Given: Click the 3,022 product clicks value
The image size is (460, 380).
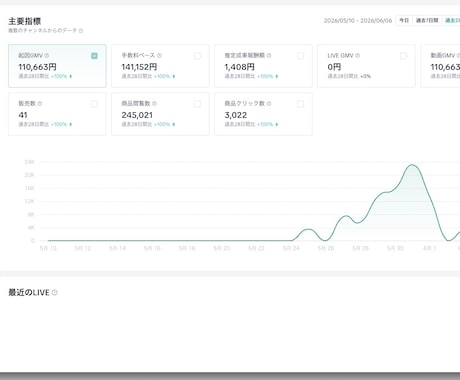Looking at the screenshot, I should click(x=236, y=115).
